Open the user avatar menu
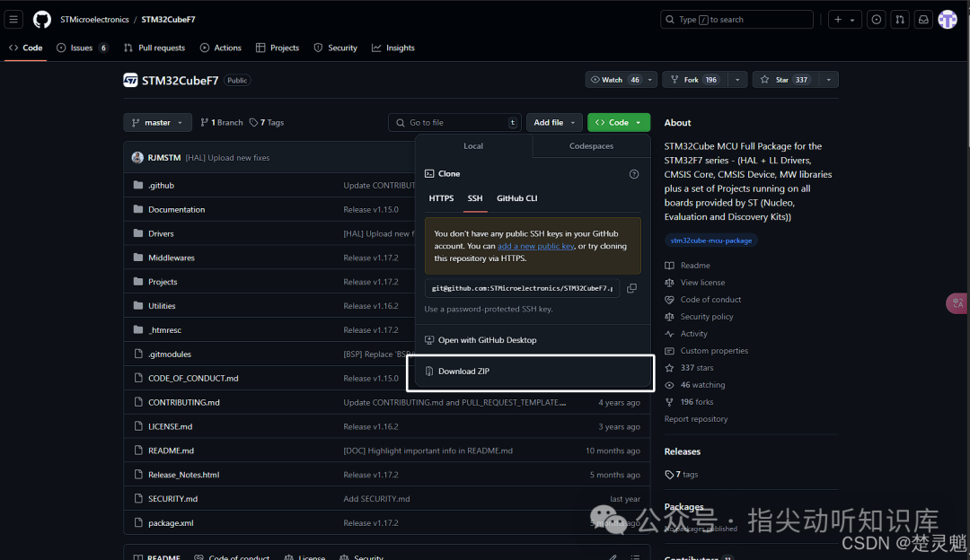The image size is (970, 560). [x=948, y=20]
